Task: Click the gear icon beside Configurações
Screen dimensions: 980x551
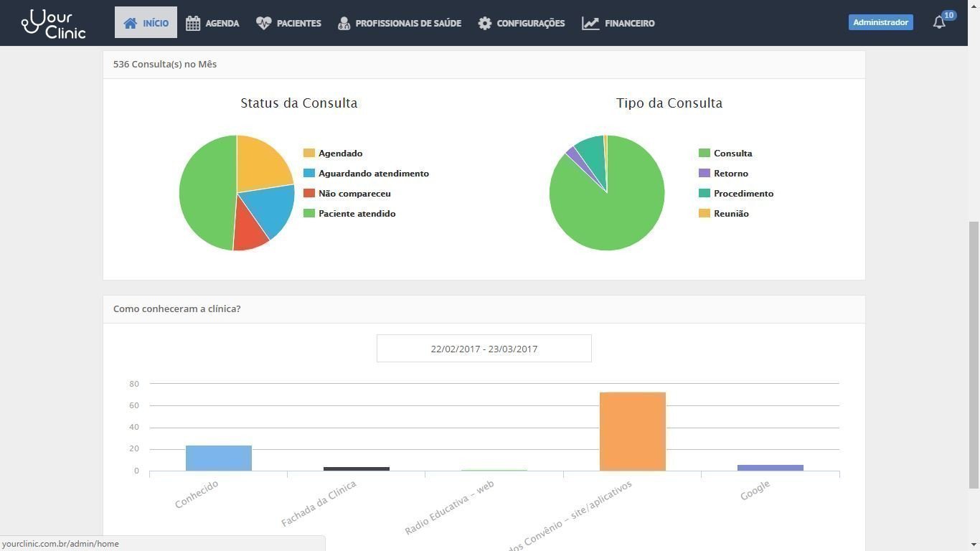Action: click(x=485, y=23)
